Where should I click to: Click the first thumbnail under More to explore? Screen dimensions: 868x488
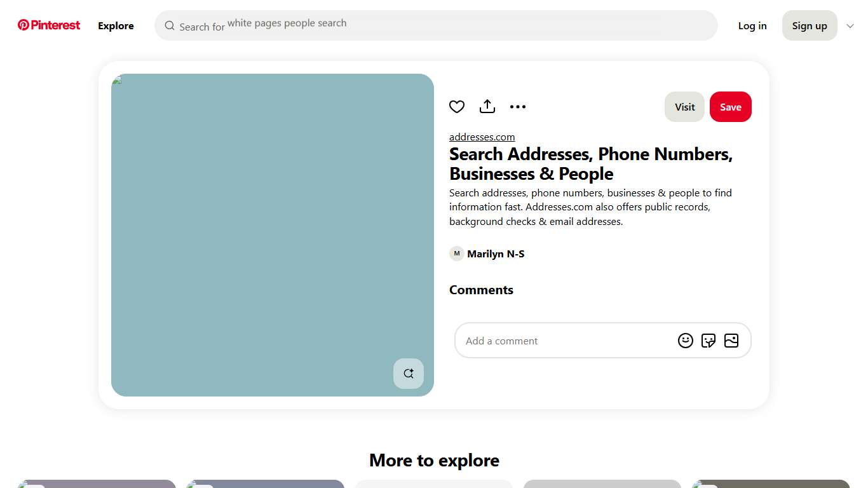click(97, 484)
